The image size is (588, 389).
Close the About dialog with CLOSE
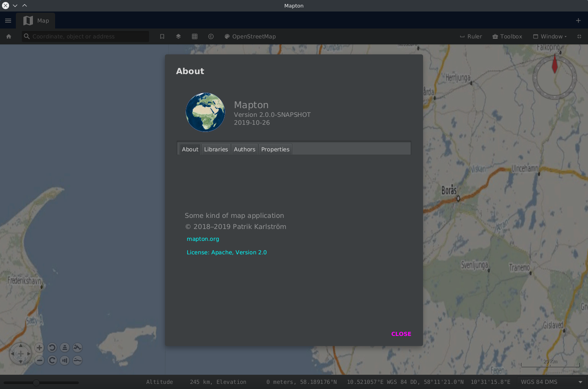[401, 334]
